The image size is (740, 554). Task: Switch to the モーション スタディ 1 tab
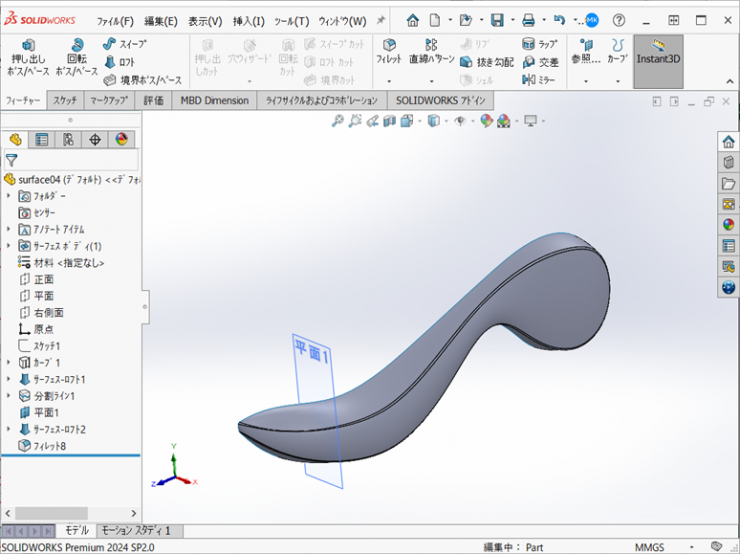136,531
